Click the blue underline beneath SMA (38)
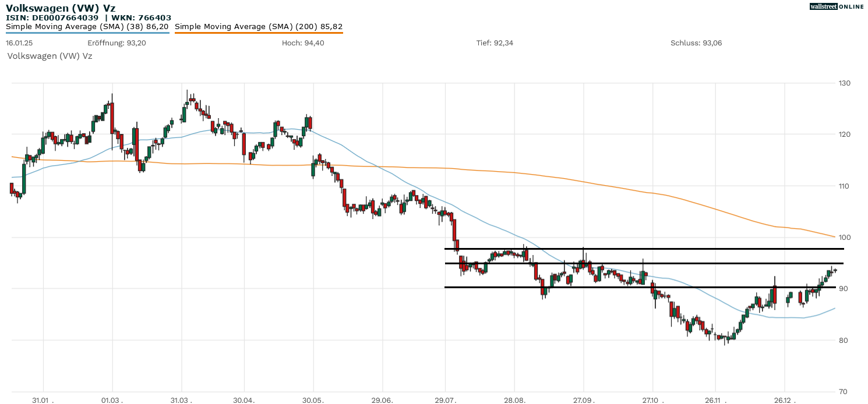Viewport: 868px width, 404px height. click(87, 33)
